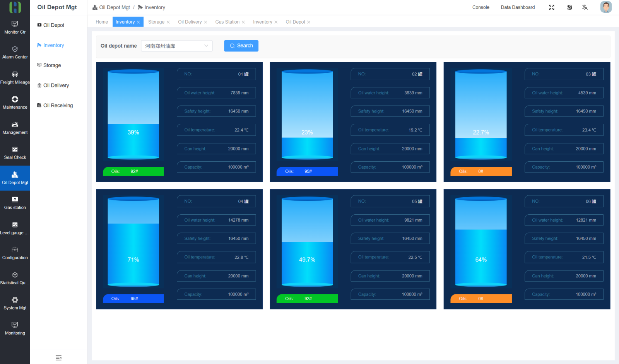Open Seal Check in the sidebar
The image size is (619, 364).
pos(15,153)
